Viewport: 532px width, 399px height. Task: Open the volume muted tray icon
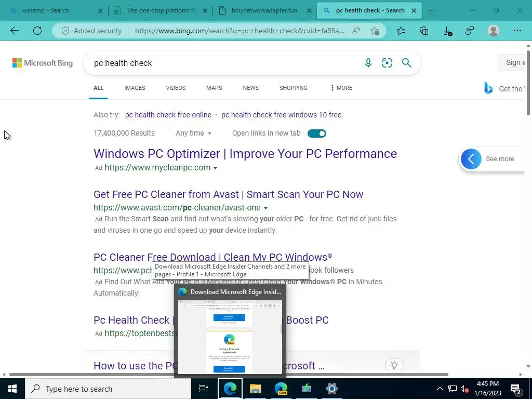(465, 389)
